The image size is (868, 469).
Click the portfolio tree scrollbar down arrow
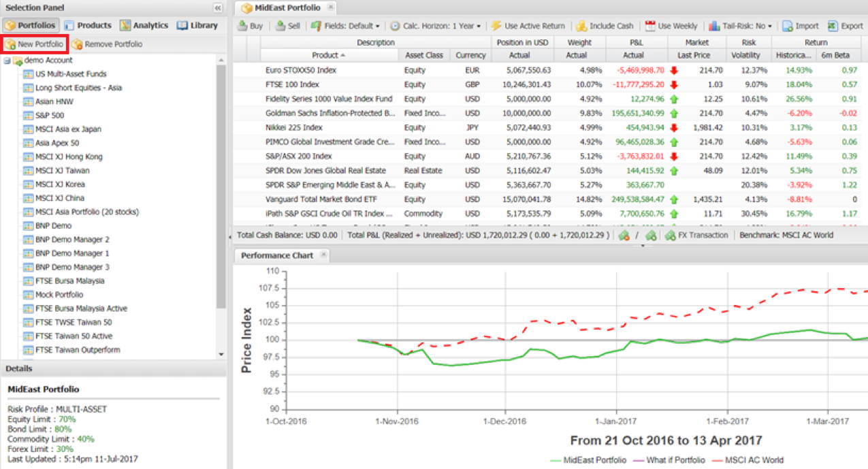point(221,354)
